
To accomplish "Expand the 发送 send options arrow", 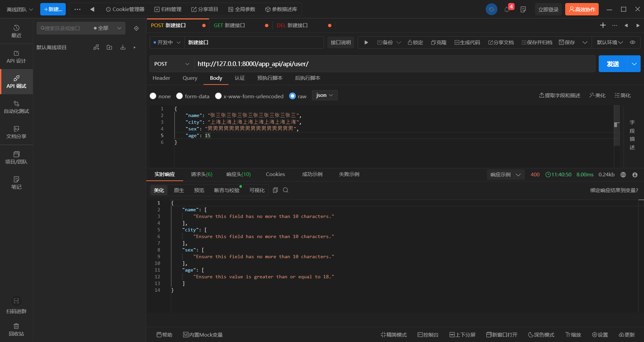I will pos(634,64).
